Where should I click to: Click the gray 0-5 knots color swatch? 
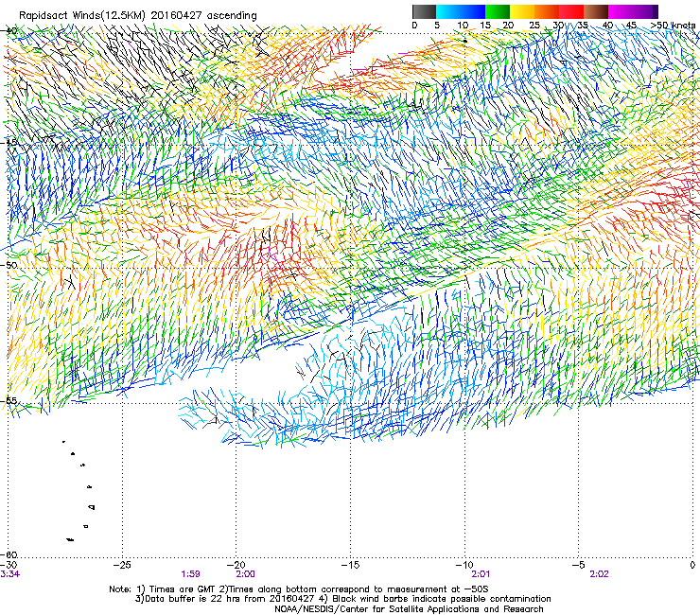click(424, 11)
